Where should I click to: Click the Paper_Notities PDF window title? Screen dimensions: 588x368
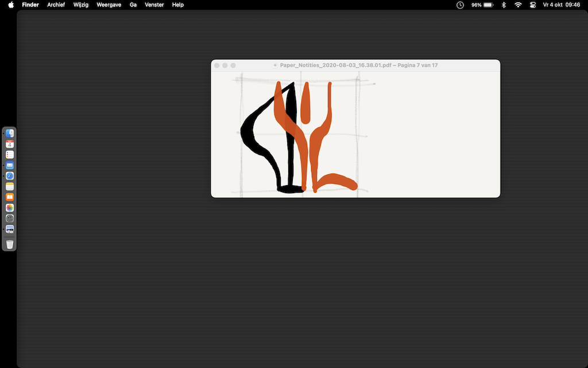(359, 66)
